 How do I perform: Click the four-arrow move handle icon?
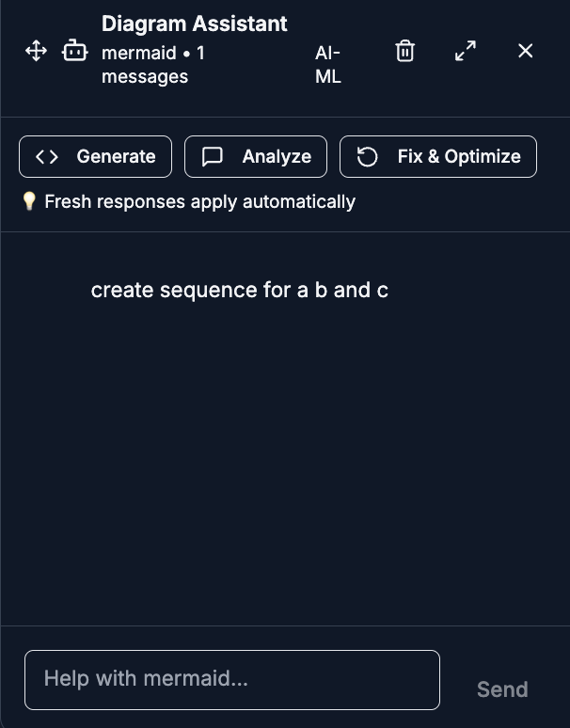coord(36,51)
